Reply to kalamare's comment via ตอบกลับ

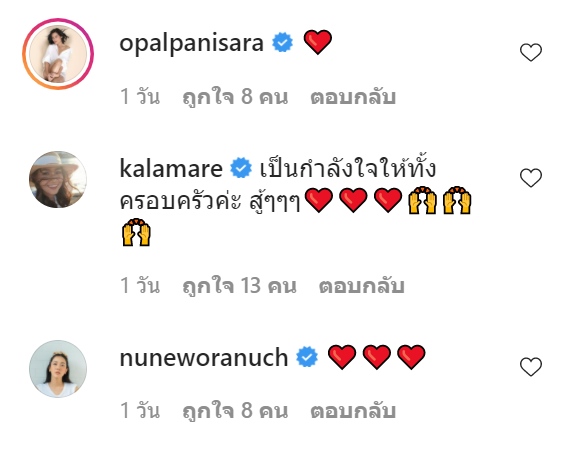point(361,286)
